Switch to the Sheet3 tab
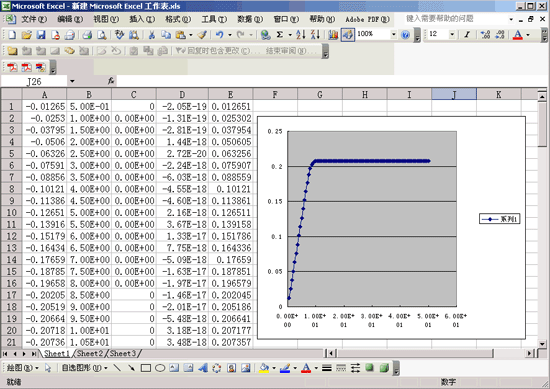 pyautogui.click(x=123, y=353)
